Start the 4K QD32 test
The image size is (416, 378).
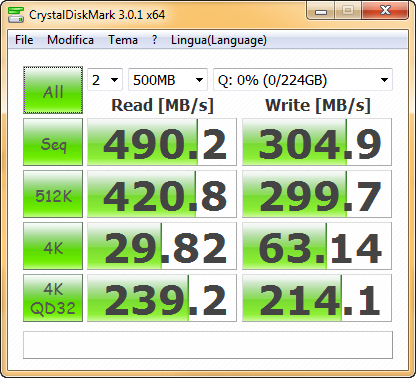pyautogui.click(x=53, y=298)
